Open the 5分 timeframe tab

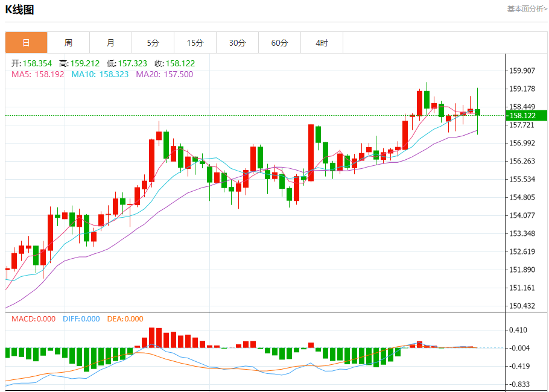(153, 43)
